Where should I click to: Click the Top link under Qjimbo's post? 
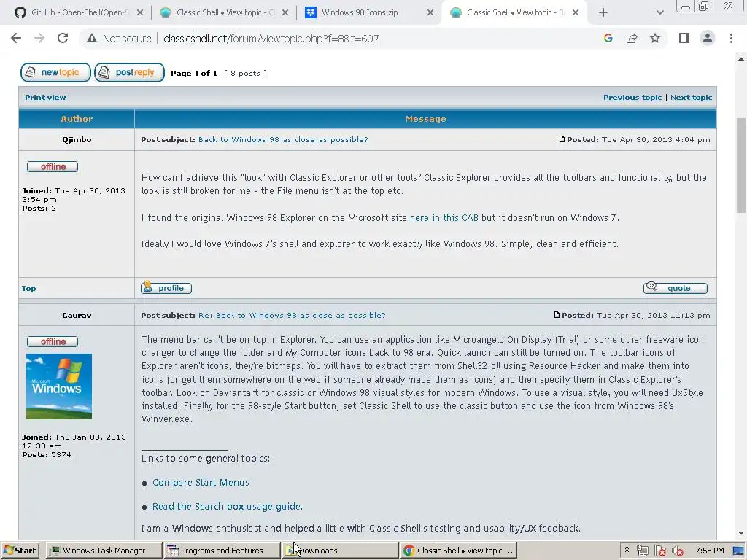click(28, 289)
